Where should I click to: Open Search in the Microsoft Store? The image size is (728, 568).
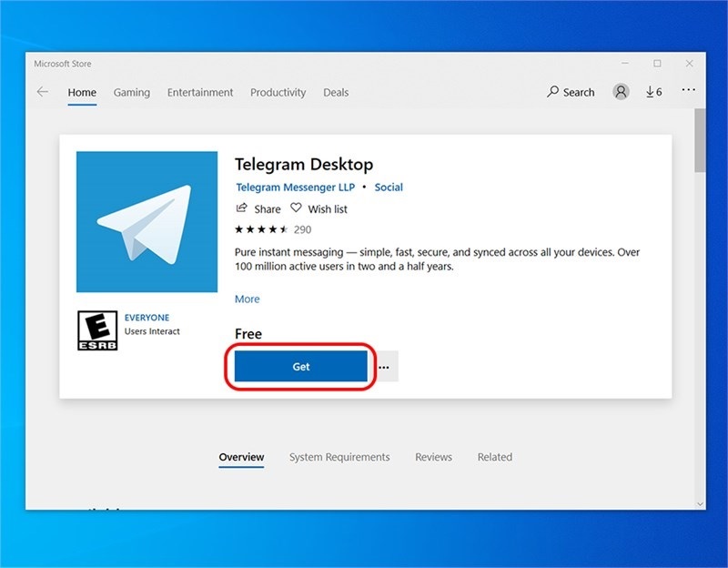(571, 92)
